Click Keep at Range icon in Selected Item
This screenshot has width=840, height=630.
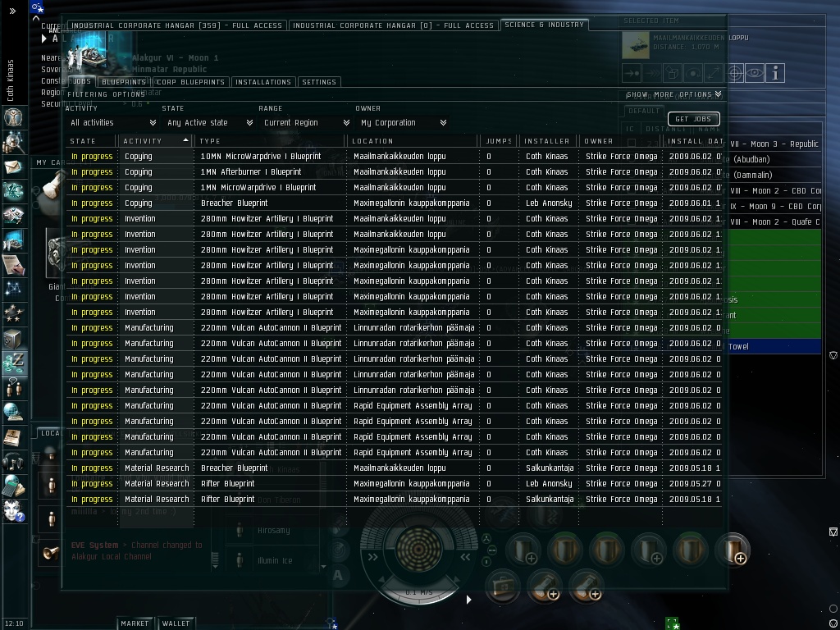point(714,73)
